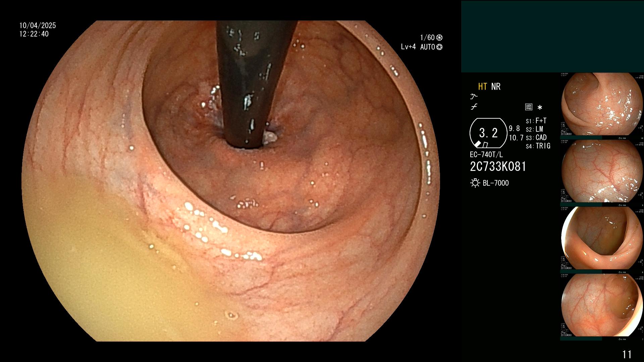Click the S3: CAD switch assignment
Image resolution: width=644 pixels, height=362 pixels.
(536, 138)
